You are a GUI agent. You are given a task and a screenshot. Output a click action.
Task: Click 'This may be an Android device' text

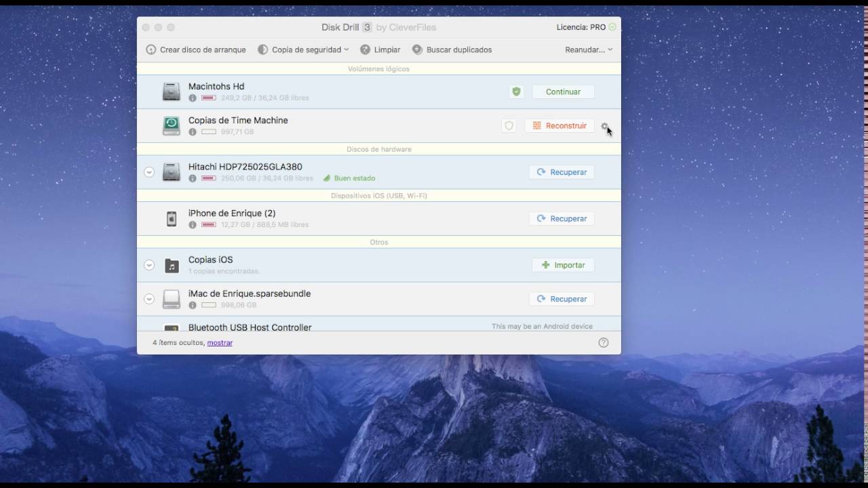pos(542,326)
